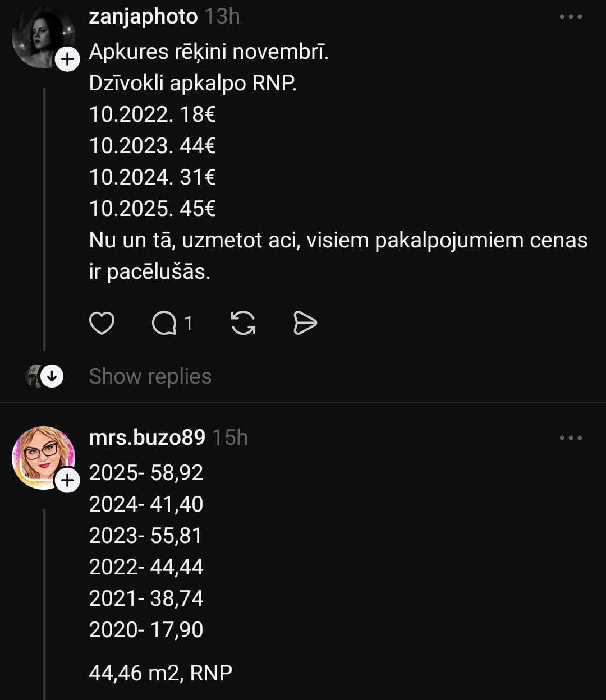
Task: Open the three-dot menu on mrs.buzo89's post
Action: pyautogui.click(x=571, y=438)
